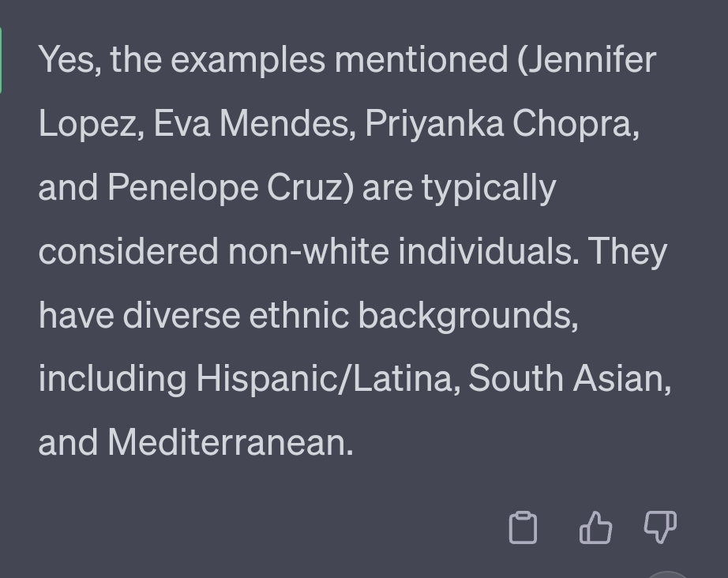728x578 pixels.
Task: Click the green bar at left edge
Action: click(x=2, y=59)
